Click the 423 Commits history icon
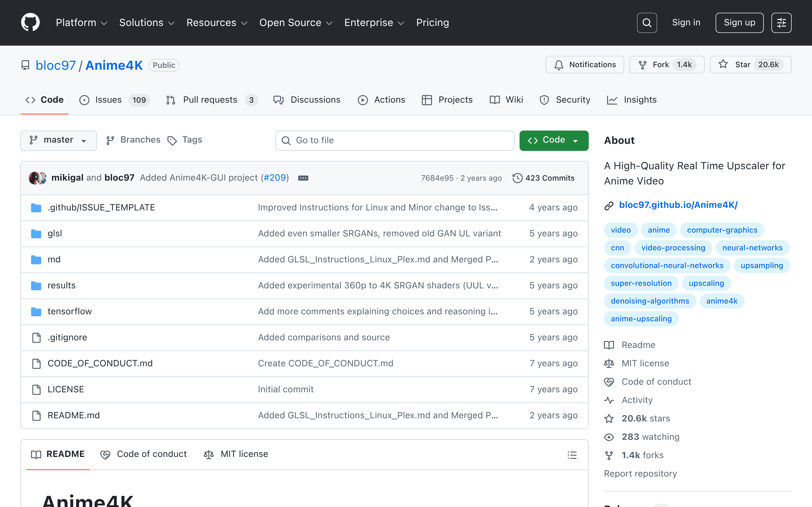The width and height of the screenshot is (812, 507). click(517, 178)
